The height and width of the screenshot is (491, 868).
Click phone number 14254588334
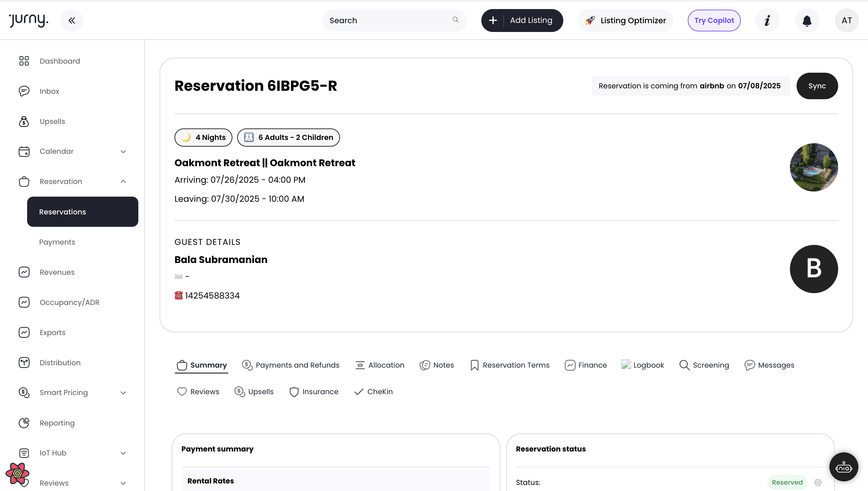[212, 296]
